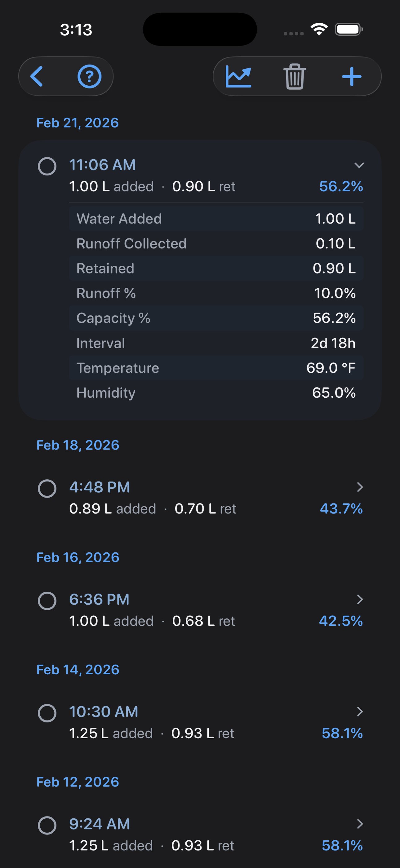This screenshot has height=868, width=400.
Task: Tap the Temperature 69.0 °F row
Action: pyautogui.click(x=216, y=368)
